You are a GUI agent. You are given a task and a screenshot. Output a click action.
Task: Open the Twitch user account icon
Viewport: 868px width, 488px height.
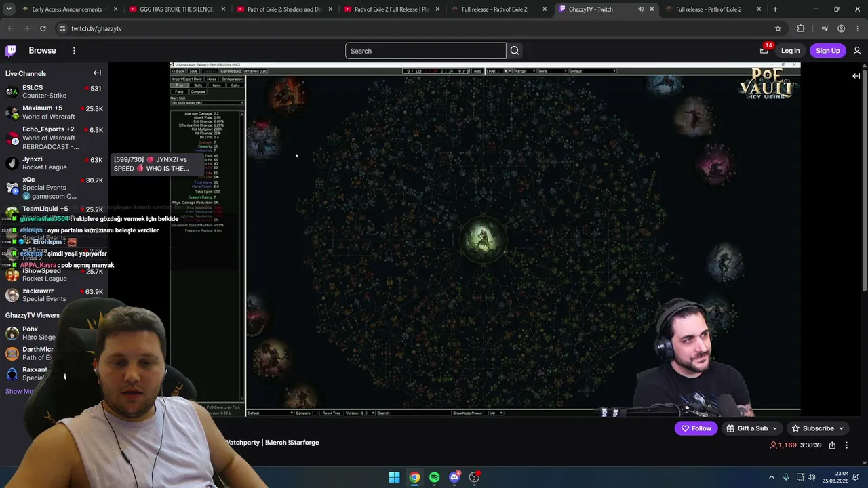coord(857,51)
